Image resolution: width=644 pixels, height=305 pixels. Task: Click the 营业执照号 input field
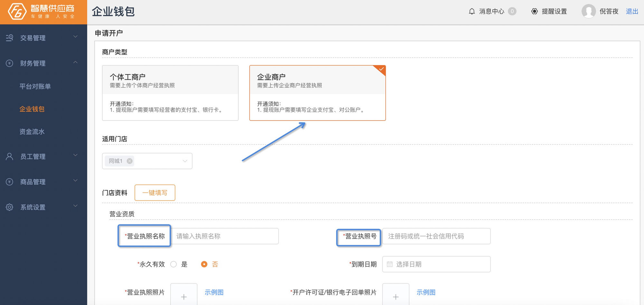click(x=436, y=236)
